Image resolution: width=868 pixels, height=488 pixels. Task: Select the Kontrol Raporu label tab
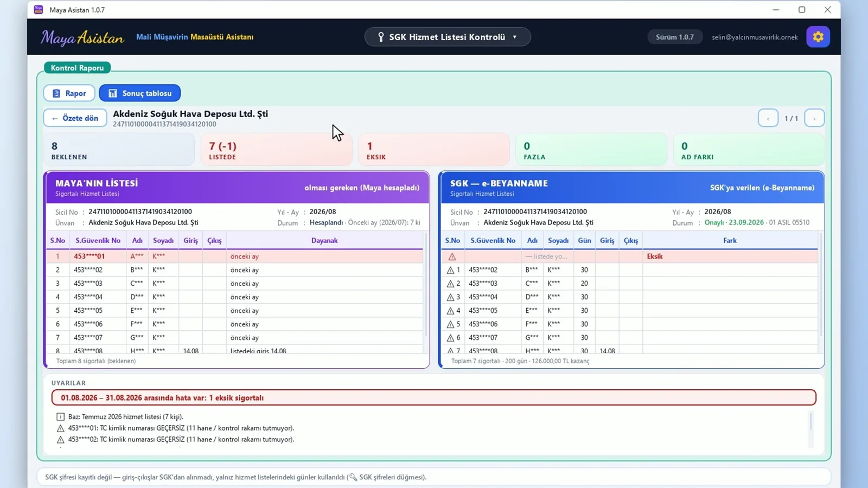77,68
